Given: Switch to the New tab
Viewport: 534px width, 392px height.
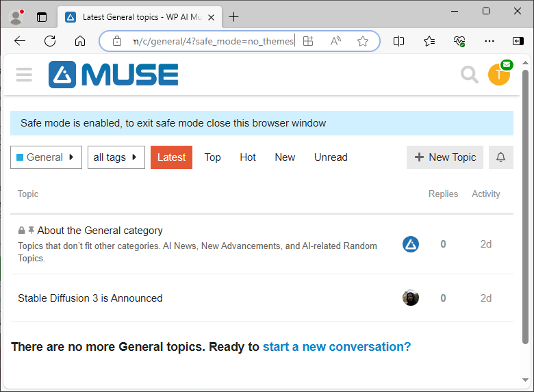Looking at the screenshot, I should tap(285, 157).
